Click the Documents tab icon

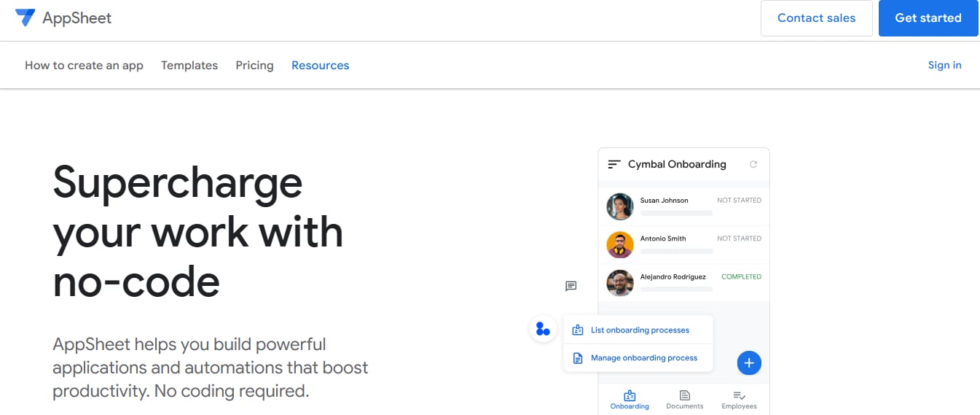click(x=684, y=395)
